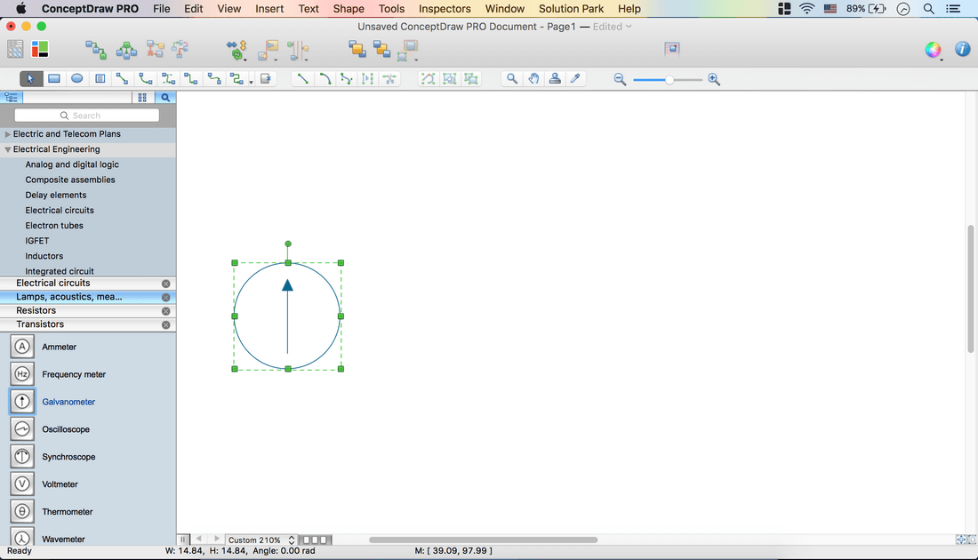Toggle library tree view button
The height and width of the screenshot is (560, 978).
click(12, 98)
